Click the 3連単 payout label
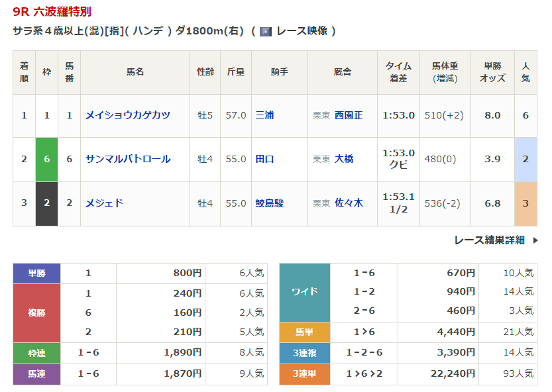The height and width of the screenshot is (392, 552). click(304, 374)
